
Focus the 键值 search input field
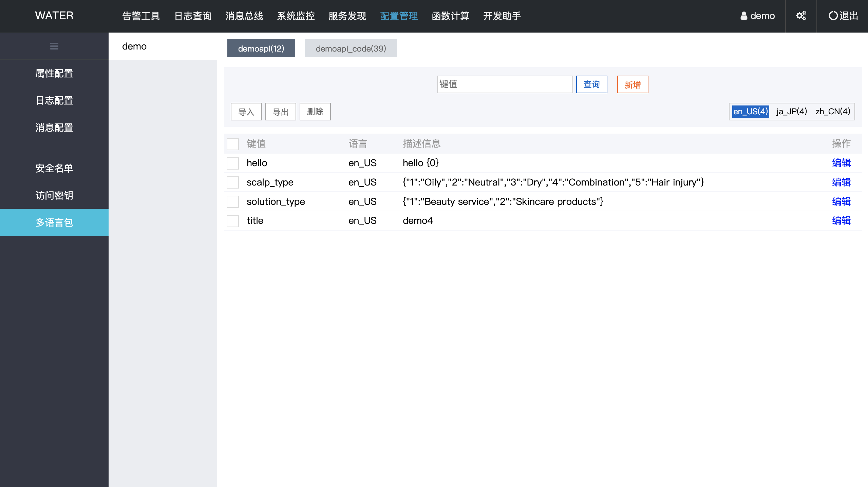(505, 84)
